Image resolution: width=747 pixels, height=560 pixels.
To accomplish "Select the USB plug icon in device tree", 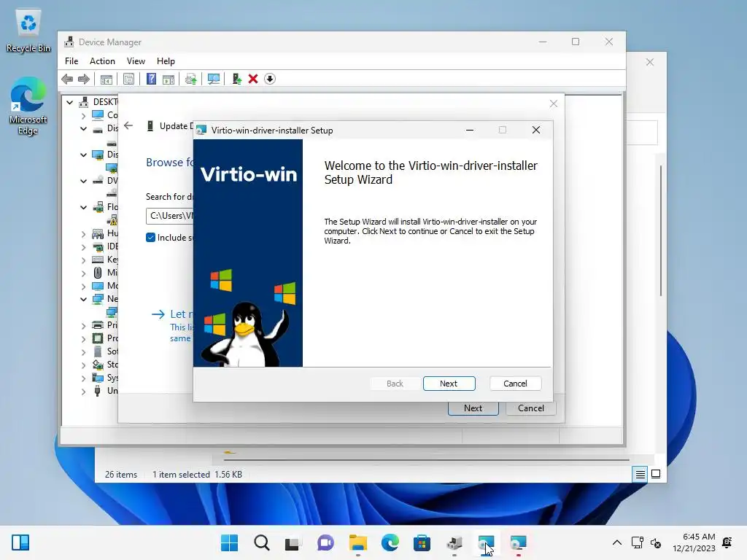I will [x=98, y=391].
